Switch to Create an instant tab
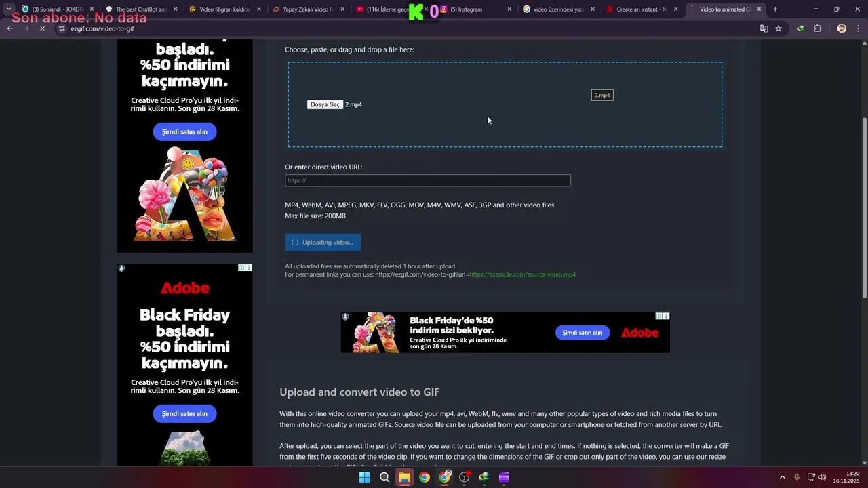The height and width of the screenshot is (488, 868). tap(642, 9)
